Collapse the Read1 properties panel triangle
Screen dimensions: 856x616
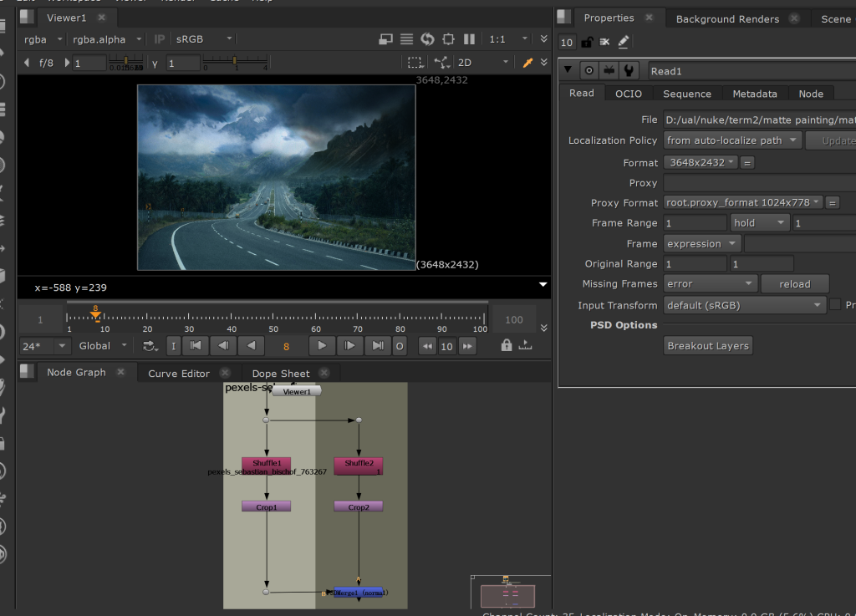(x=568, y=70)
